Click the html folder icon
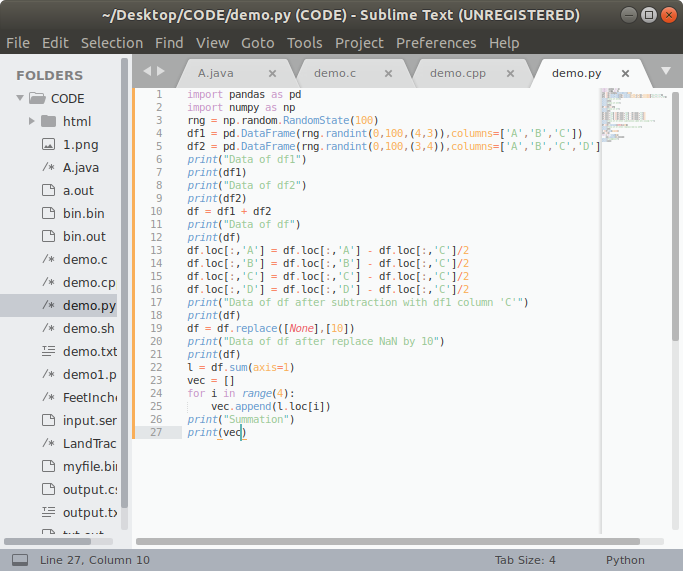 pos(48,121)
